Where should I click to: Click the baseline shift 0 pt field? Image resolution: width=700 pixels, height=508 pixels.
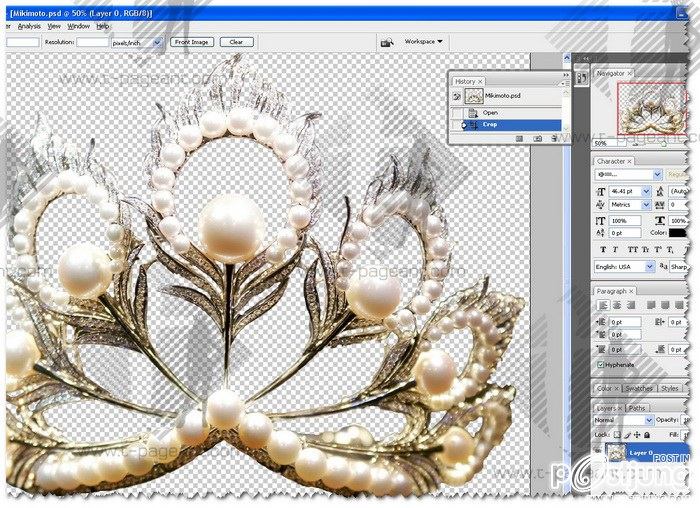(625, 233)
